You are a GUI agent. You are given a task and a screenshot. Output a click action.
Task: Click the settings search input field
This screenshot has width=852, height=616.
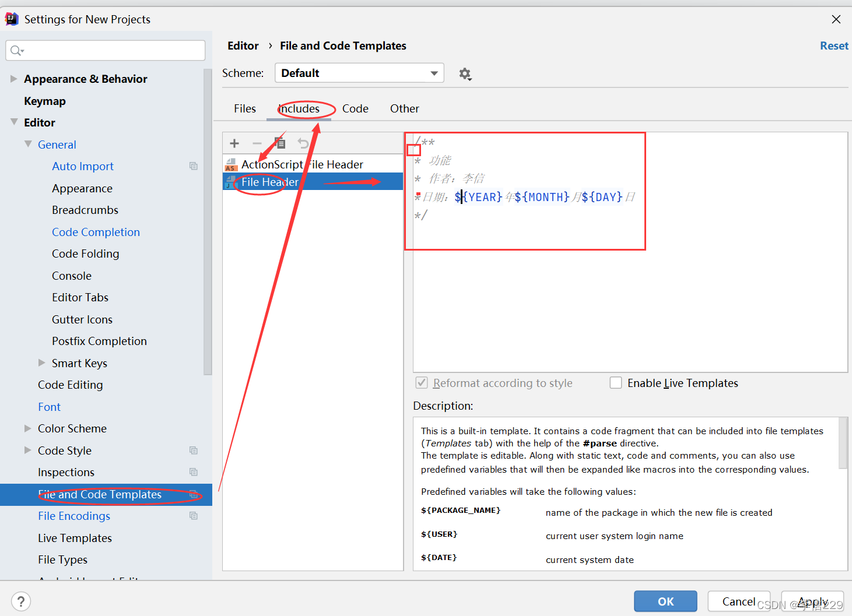(106, 51)
